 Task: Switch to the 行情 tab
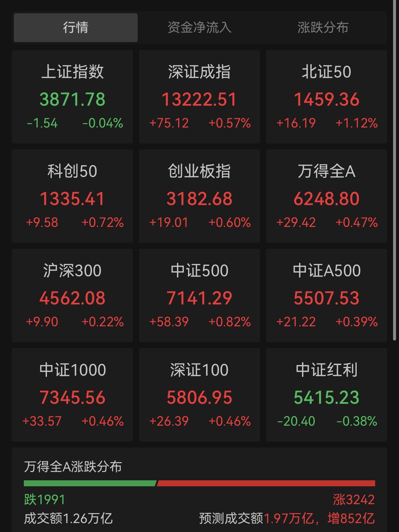pyautogui.click(x=76, y=27)
